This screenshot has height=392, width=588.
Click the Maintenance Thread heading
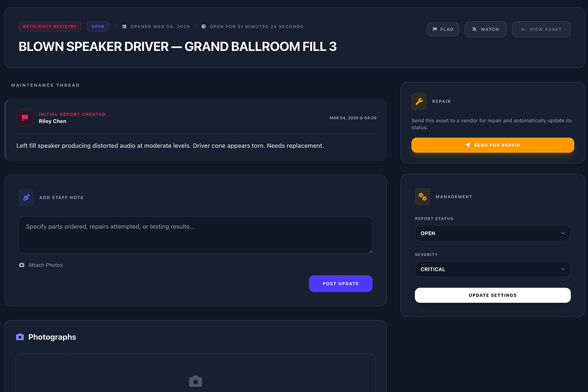point(46,85)
